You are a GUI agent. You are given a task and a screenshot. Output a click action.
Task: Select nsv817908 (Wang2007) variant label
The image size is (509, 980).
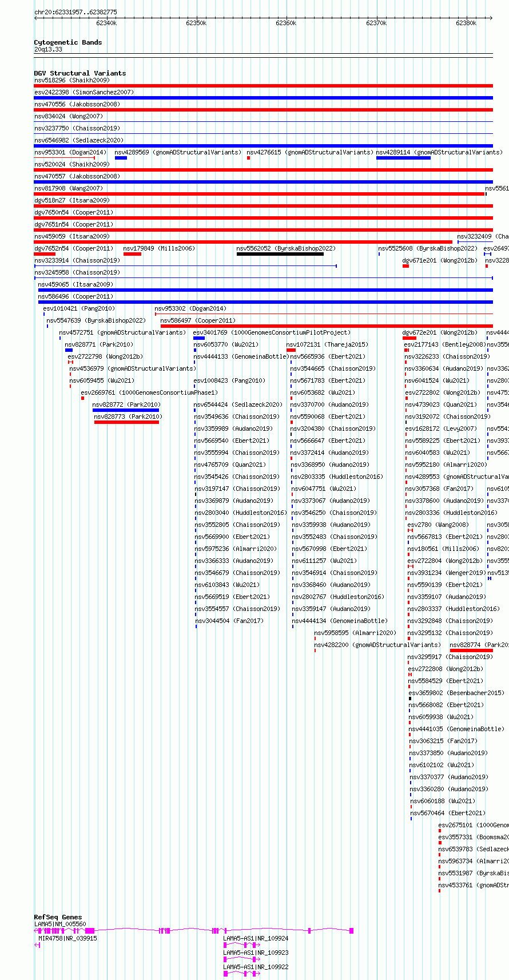coord(69,189)
